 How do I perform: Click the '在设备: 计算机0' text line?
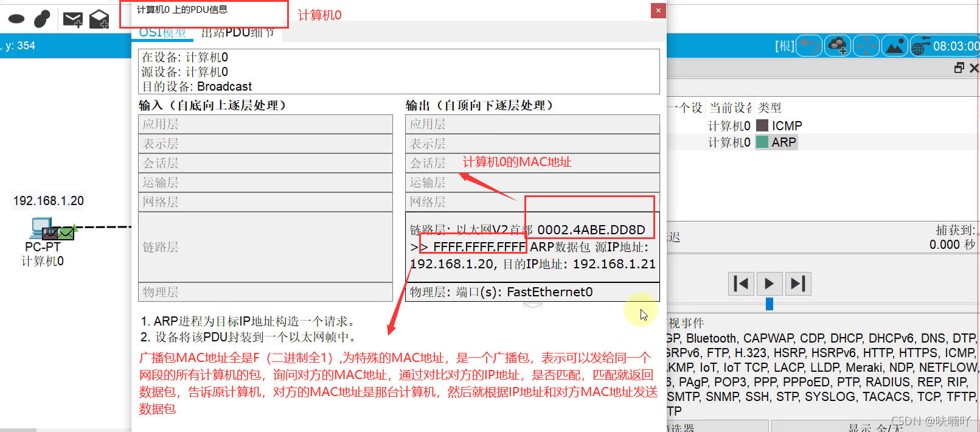tap(185, 57)
